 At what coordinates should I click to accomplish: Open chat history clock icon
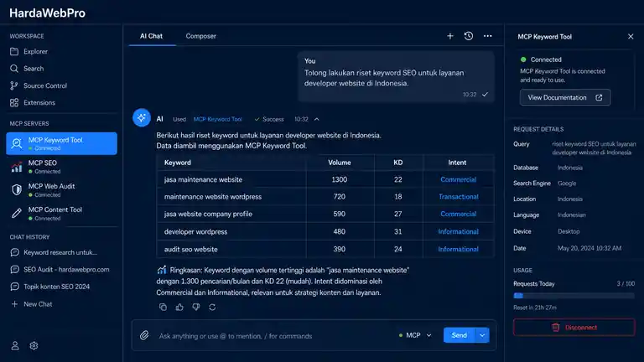469,36
